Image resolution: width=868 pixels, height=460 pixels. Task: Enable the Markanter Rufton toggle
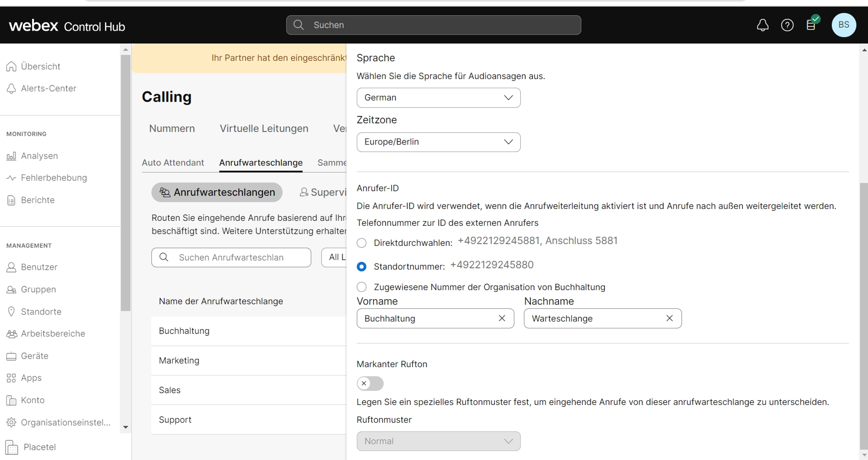[x=370, y=384]
